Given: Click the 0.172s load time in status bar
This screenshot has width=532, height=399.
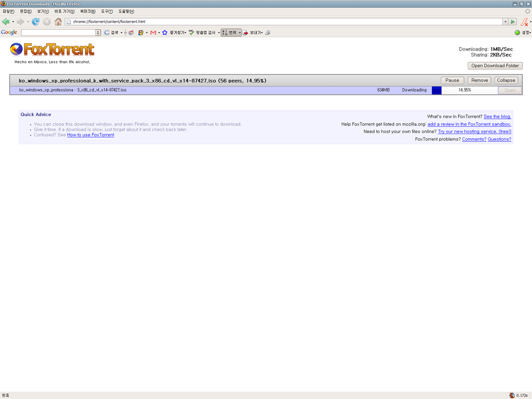Looking at the screenshot, I should (522, 395).
